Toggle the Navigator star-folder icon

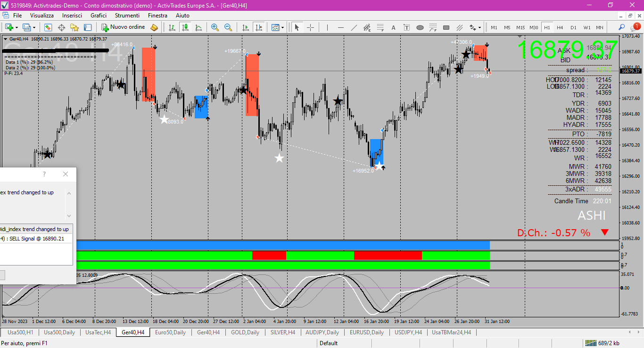pyautogui.click(x=74, y=27)
